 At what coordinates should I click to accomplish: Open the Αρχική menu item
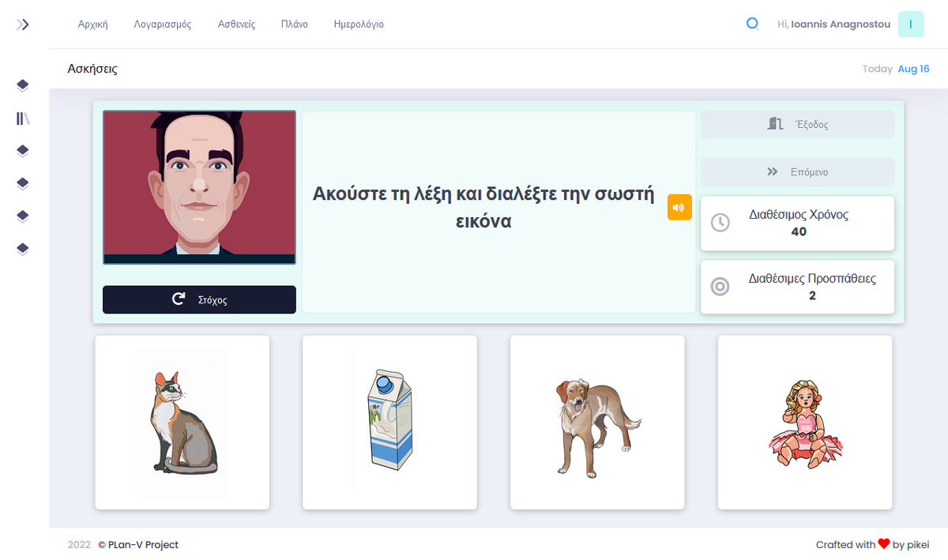click(92, 24)
